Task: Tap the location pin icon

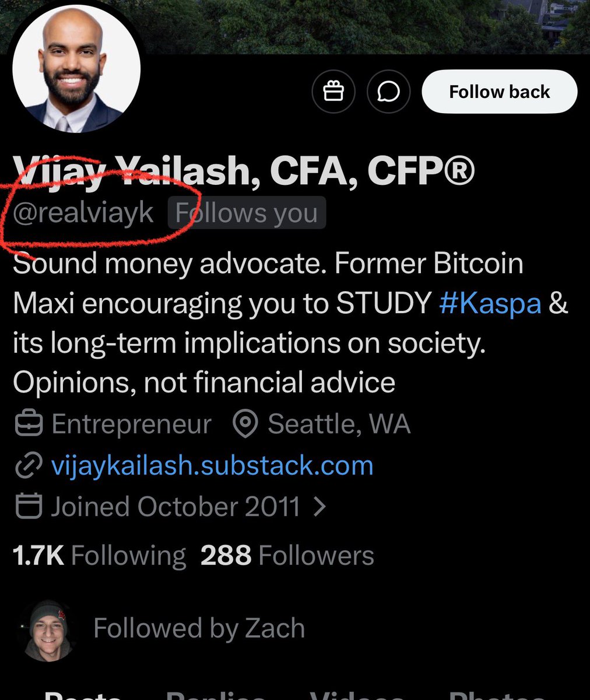Action: tap(245, 425)
